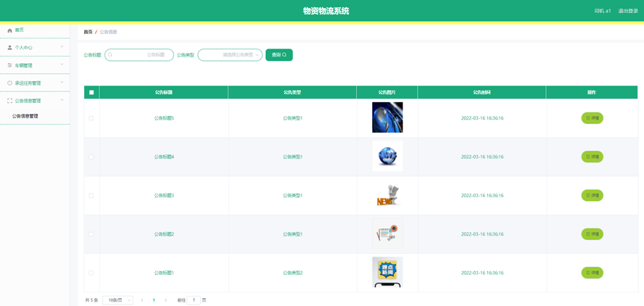Click the 公告类型 column header

[292, 92]
